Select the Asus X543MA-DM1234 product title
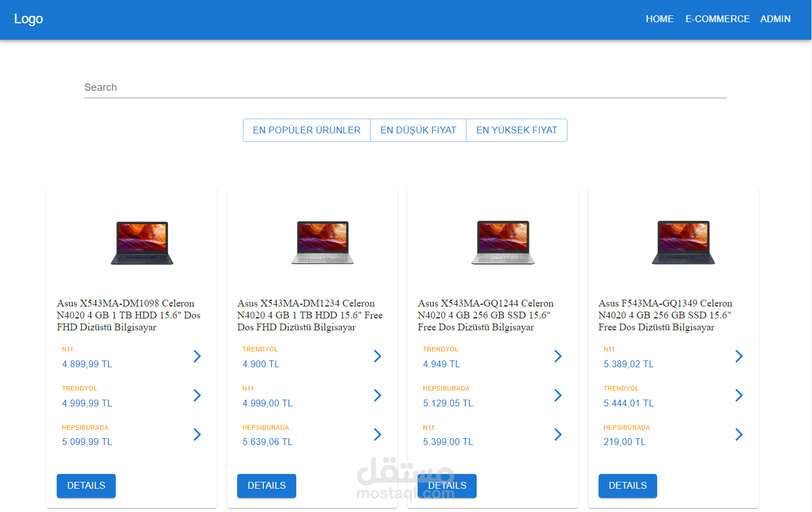 [310, 315]
